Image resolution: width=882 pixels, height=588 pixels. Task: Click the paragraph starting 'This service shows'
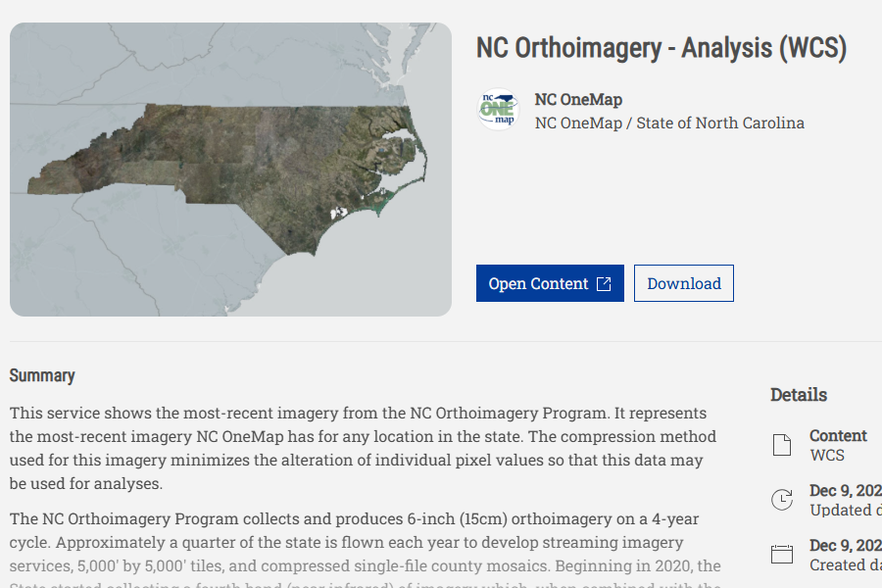pos(363,448)
